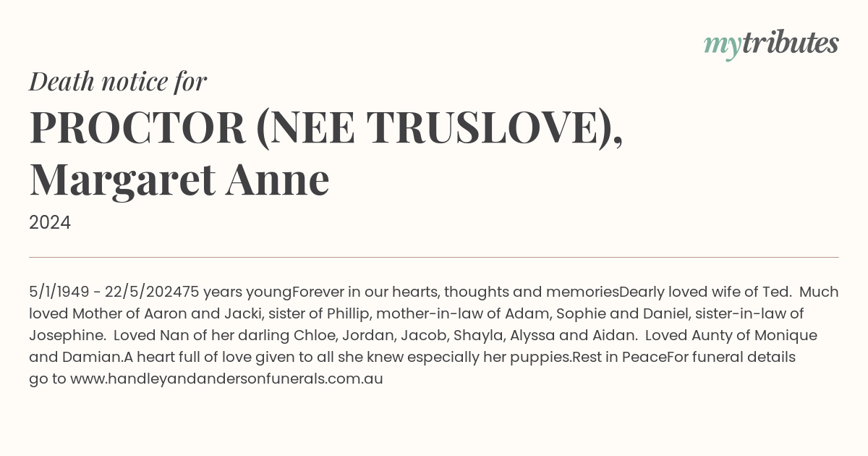Image resolution: width=868 pixels, height=456 pixels.
Task: Click the mytributes logo
Action: (x=771, y=44)
